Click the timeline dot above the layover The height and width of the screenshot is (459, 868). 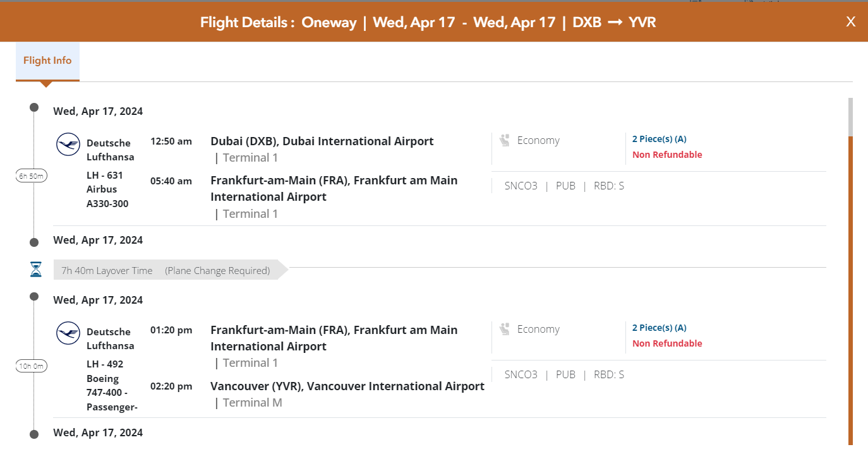[34, 242]
